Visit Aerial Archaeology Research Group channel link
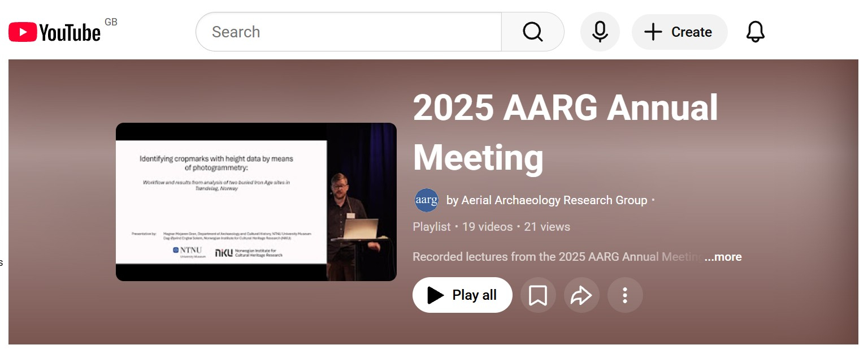This screenshot has height=349, width=868. pos(546,200)
